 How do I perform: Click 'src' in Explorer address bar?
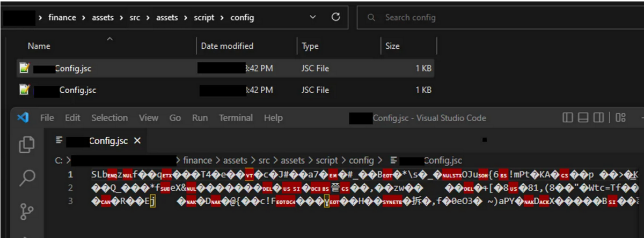pyautogui.click(x=135, y=18)
